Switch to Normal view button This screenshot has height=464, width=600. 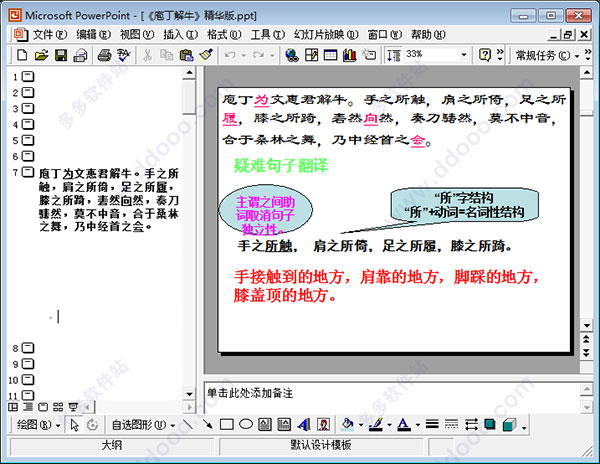(13, 407)
